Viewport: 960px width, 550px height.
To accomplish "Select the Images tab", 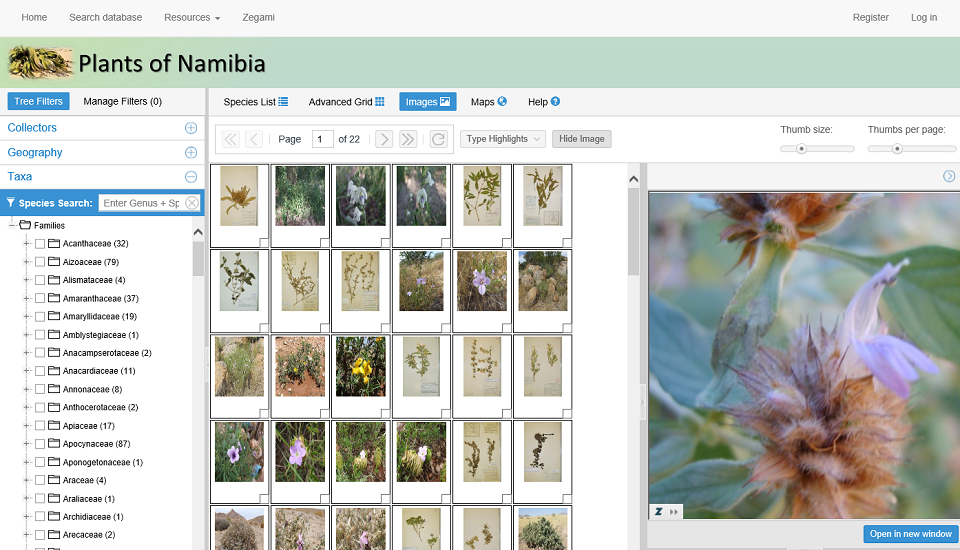I will (x=427, y=102).
